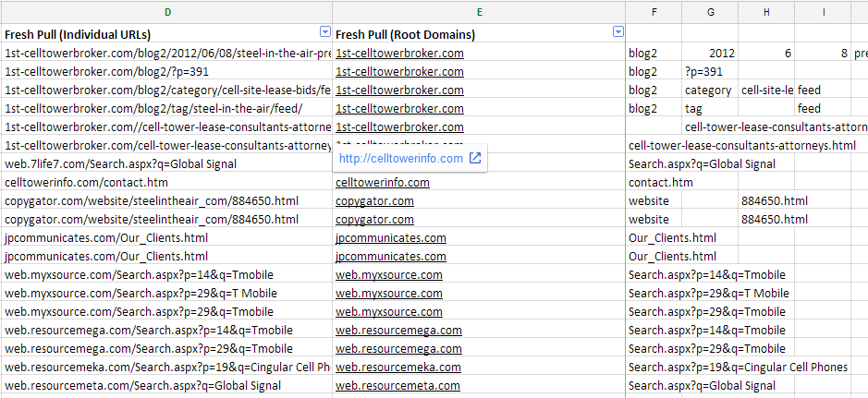868x398 pixels.
Task: Open filter dropdown for Fresh Pull (Individual URLs)
Action: [325, 32]
